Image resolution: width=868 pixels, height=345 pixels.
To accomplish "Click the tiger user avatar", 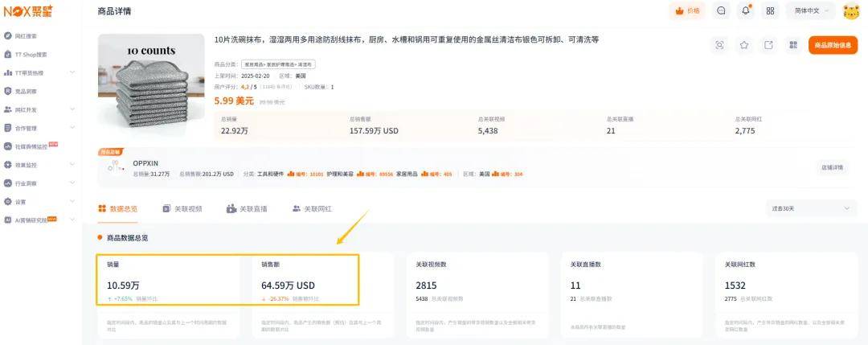I will (850, 11).
